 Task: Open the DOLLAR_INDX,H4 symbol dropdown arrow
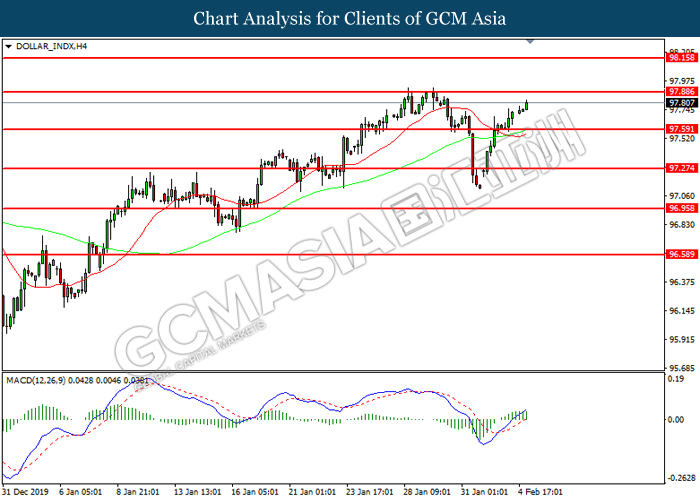point(8,46)
